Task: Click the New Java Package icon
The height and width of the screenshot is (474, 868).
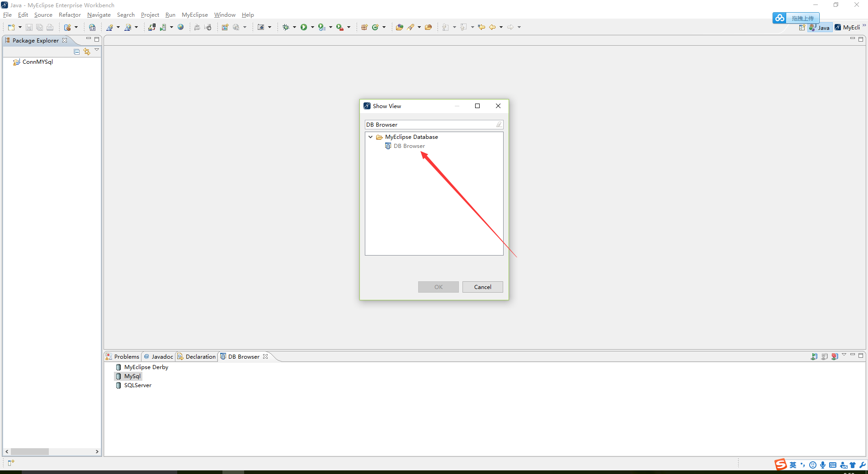Action: [364, 27]
